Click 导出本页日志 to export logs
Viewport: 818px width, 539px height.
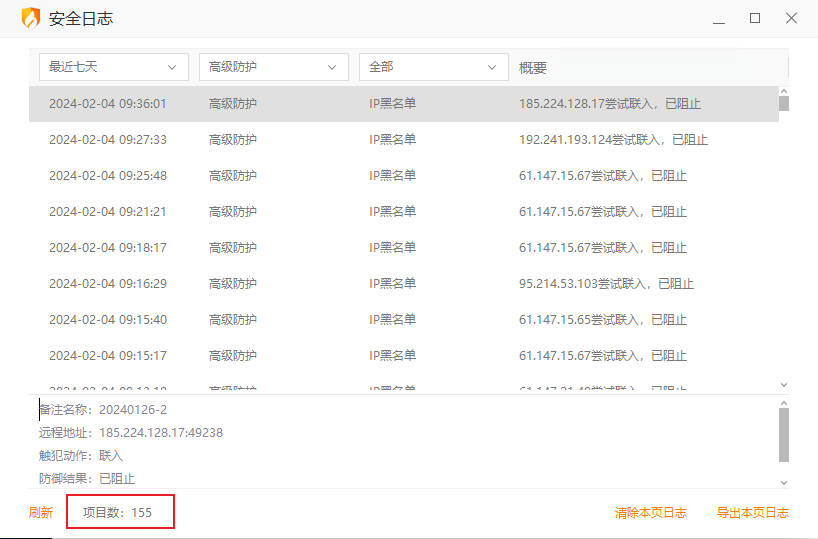click(752, 513)
